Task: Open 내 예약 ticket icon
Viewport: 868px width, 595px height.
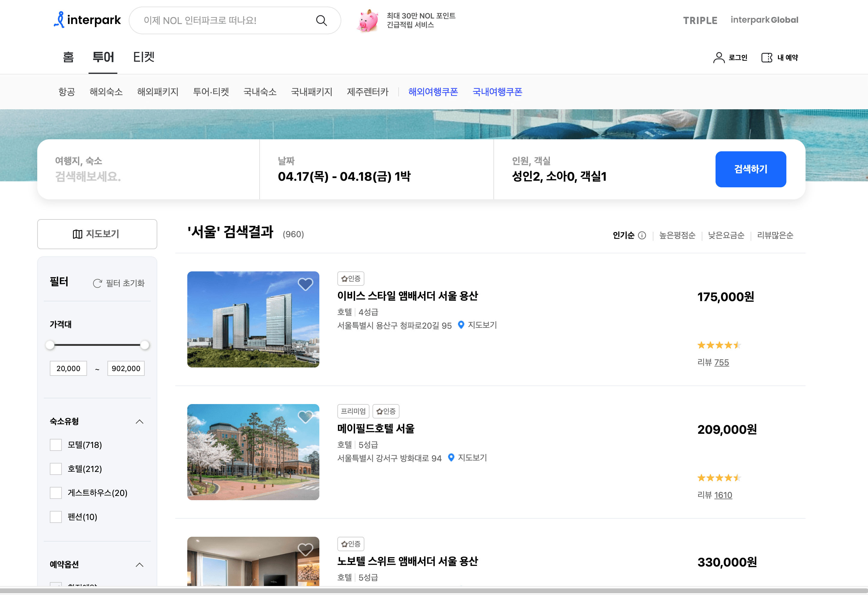Action: [767, 58]
